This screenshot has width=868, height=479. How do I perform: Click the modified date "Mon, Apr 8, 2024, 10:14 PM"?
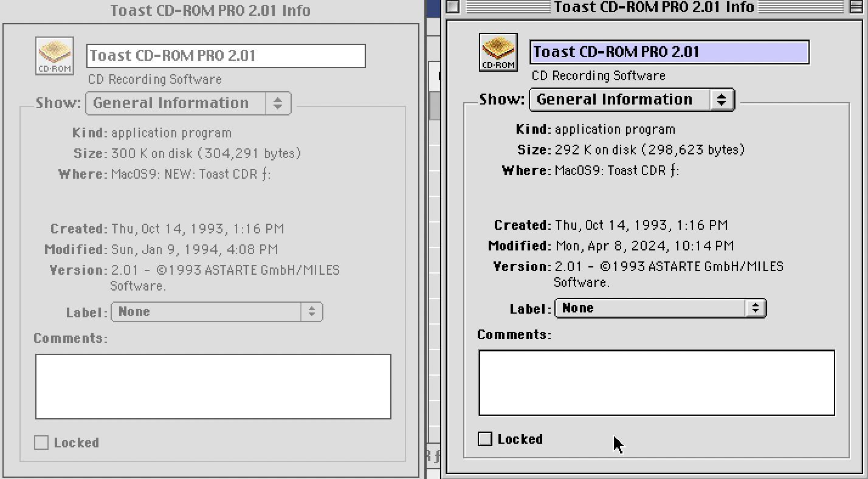(644, 246)
